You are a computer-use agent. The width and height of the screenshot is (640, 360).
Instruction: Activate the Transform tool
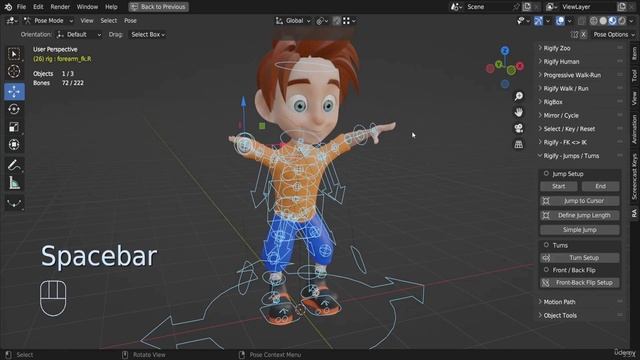coord(14,144)
